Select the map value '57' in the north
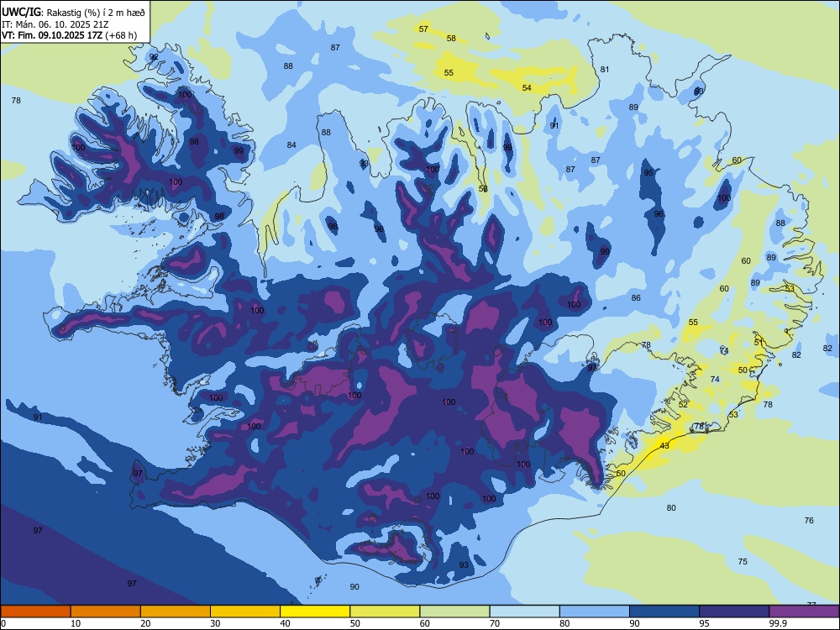840x630 pixels. [423, 29]
